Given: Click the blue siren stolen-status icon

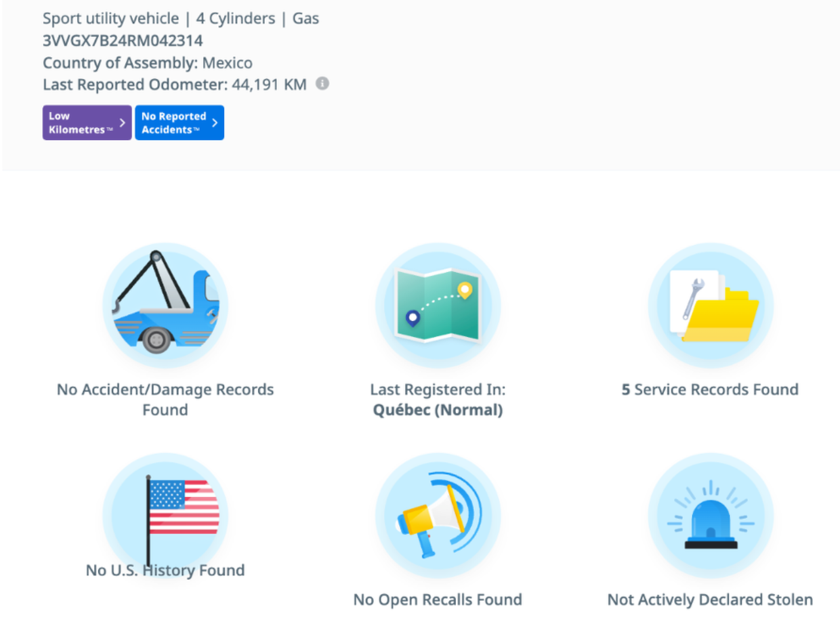Looking at the screenshot, I should click(711, 515).
